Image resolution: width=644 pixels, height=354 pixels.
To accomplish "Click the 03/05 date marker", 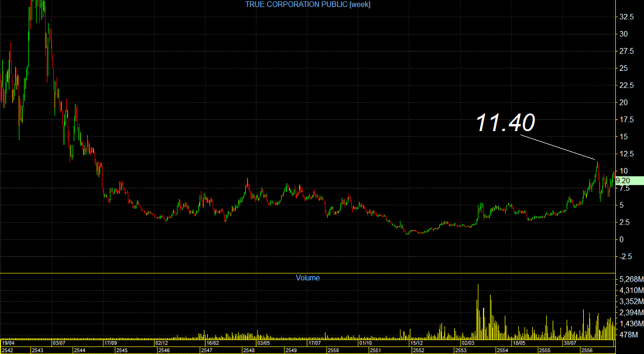I will 263,343.
